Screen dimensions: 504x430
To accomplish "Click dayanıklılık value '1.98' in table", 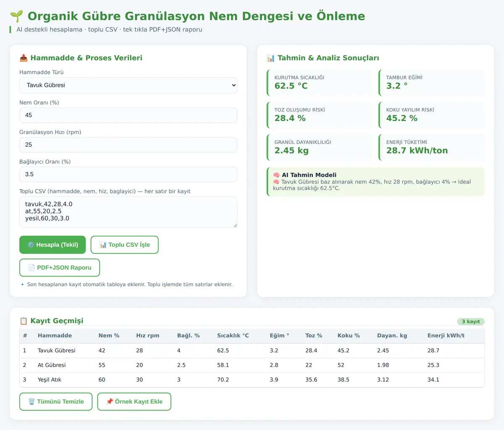I will (383, 365).
